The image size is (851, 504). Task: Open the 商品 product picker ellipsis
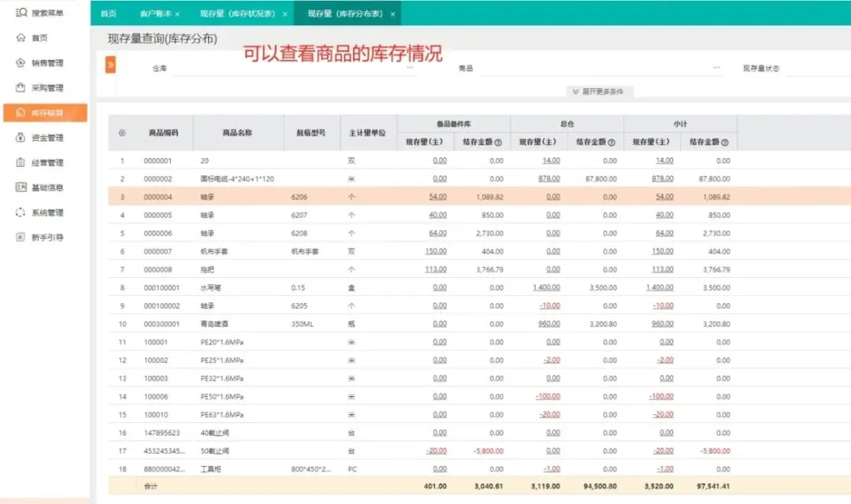[715, 68]
